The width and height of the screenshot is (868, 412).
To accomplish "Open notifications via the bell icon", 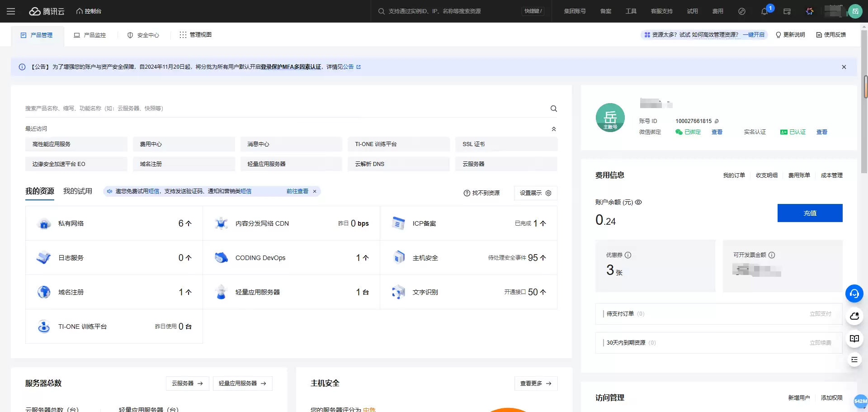I will 765,11.
